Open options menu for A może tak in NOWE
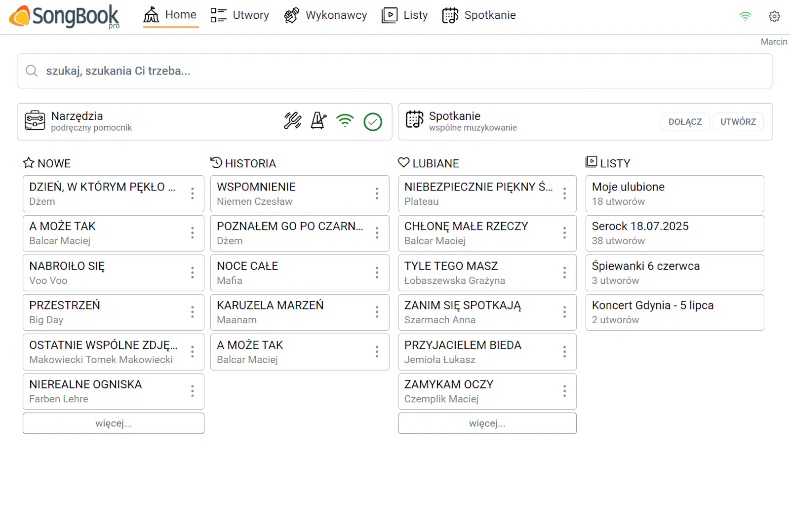 pyautogui.click(x=193, y=233)
